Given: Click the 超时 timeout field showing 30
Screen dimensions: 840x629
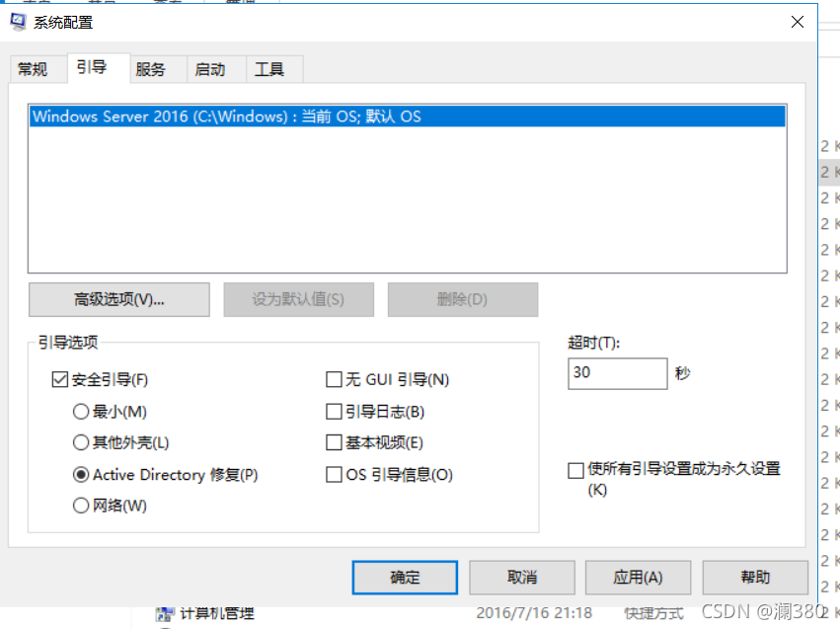Looking at the screenshot, I should (x=618, y=373).
